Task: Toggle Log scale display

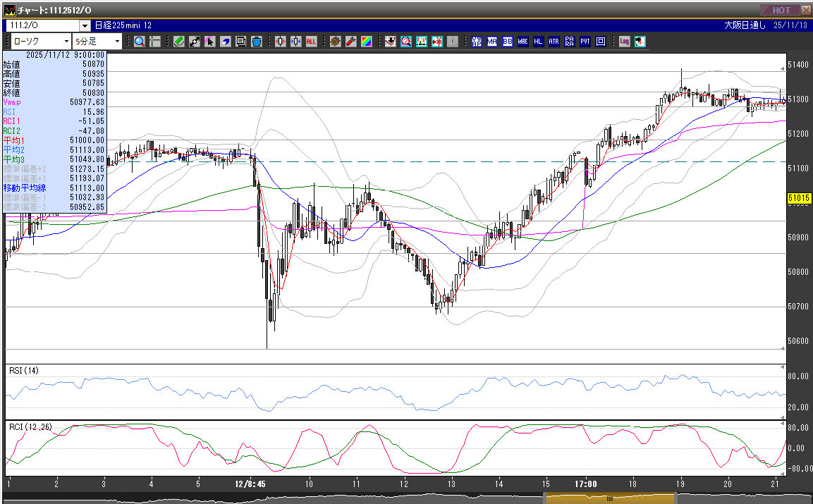Action: coord(624,42)
